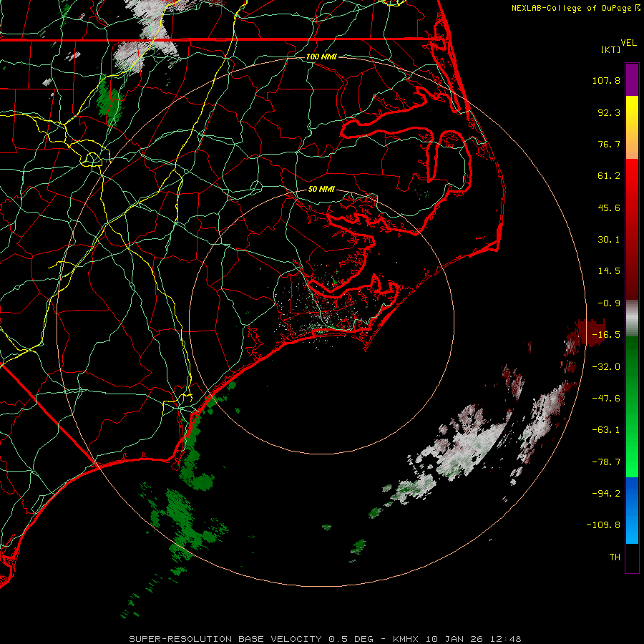Click the TH legend label
This screenshot has width=644, height=644.
point(615,557)
